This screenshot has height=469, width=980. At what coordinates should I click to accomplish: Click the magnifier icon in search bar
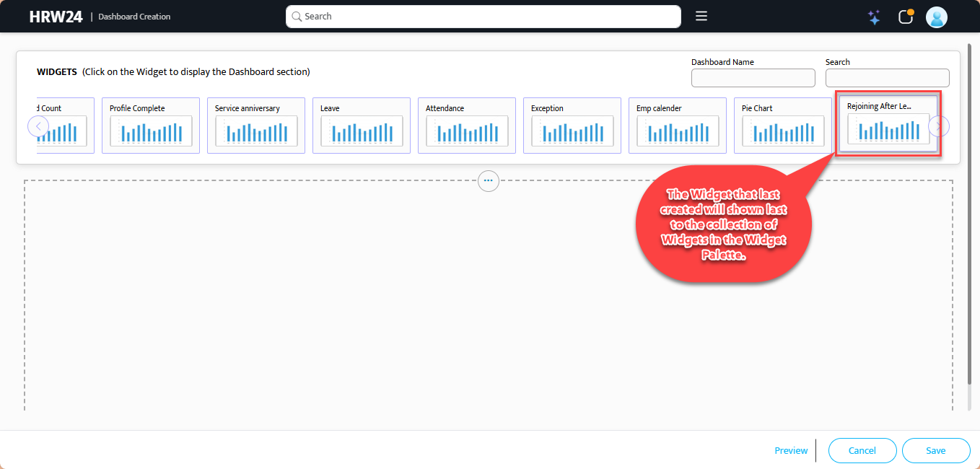(297, 17)
